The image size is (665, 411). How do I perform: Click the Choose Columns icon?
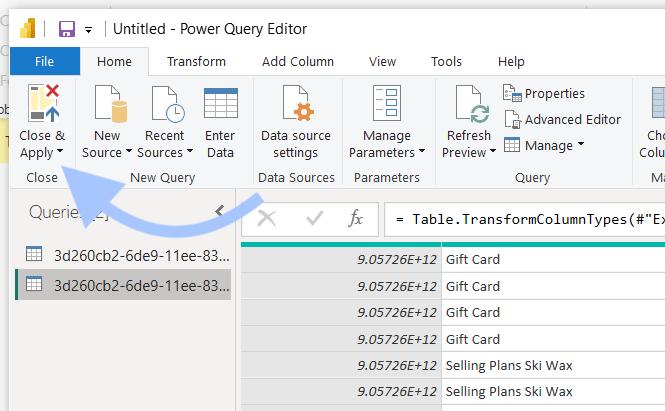point(658,103)
